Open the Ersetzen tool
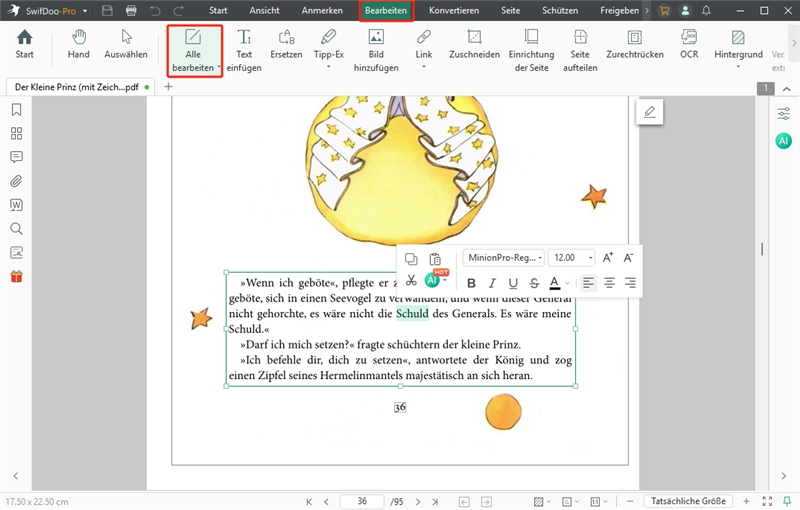This screenshot has width=800, height=510. tap(286, 44)
